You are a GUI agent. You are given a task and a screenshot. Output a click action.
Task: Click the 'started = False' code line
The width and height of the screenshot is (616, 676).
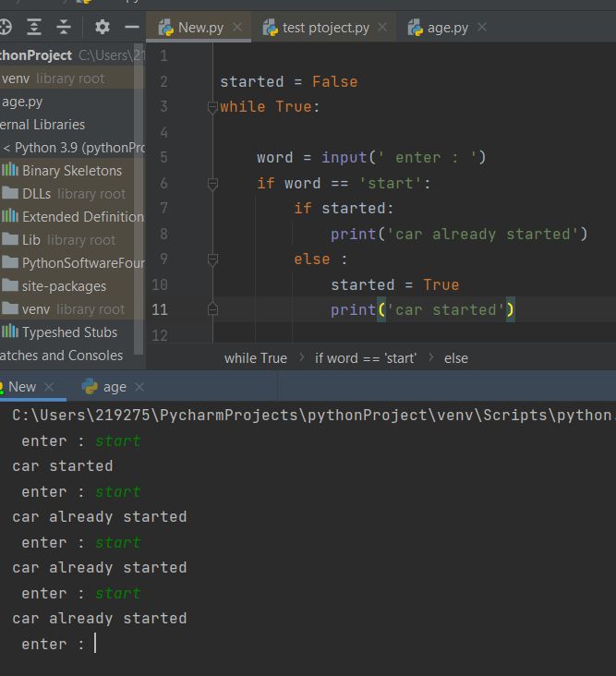point(289,81)
